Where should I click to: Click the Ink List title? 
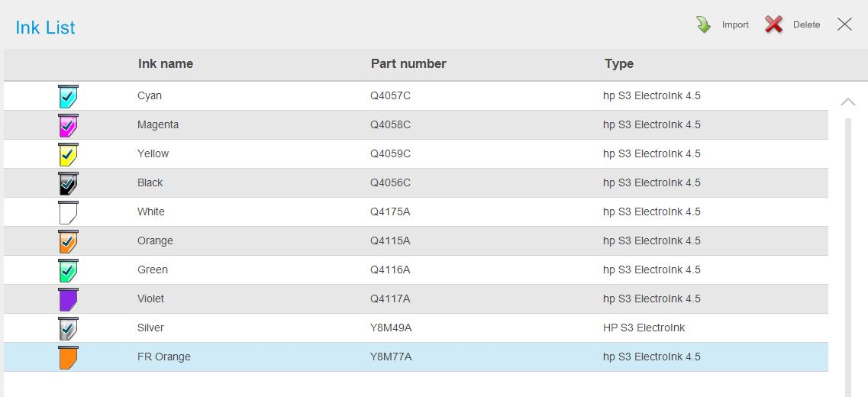pyautogui.click(x=45, y=27)
